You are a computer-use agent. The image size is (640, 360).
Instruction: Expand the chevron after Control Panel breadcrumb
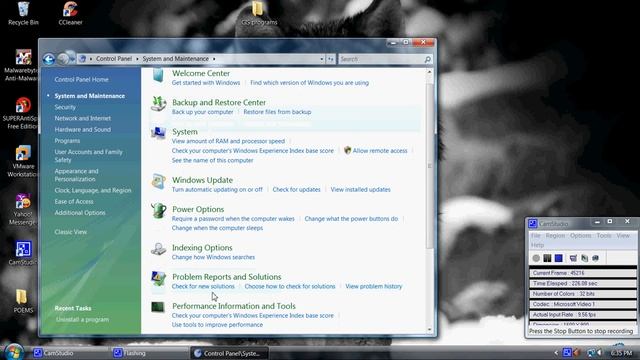pos(137,59)
